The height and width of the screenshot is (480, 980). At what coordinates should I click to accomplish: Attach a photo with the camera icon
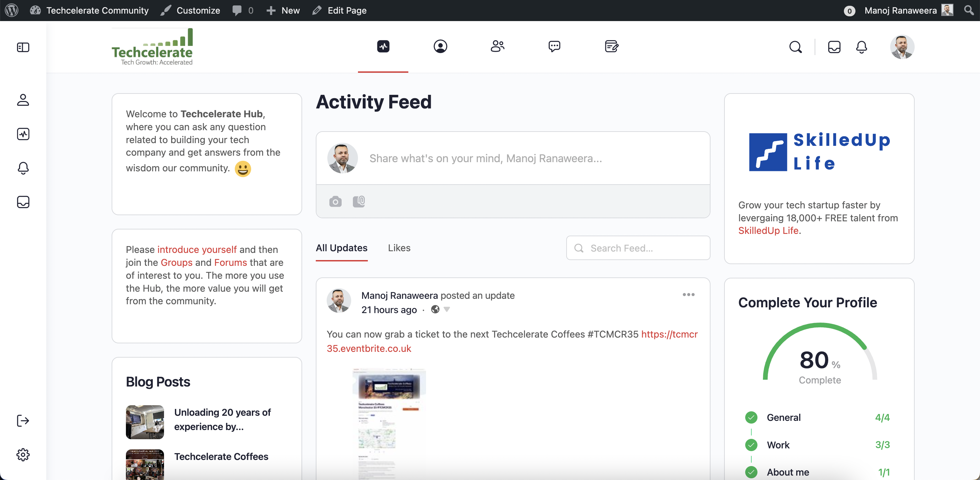tap(335, 202)
